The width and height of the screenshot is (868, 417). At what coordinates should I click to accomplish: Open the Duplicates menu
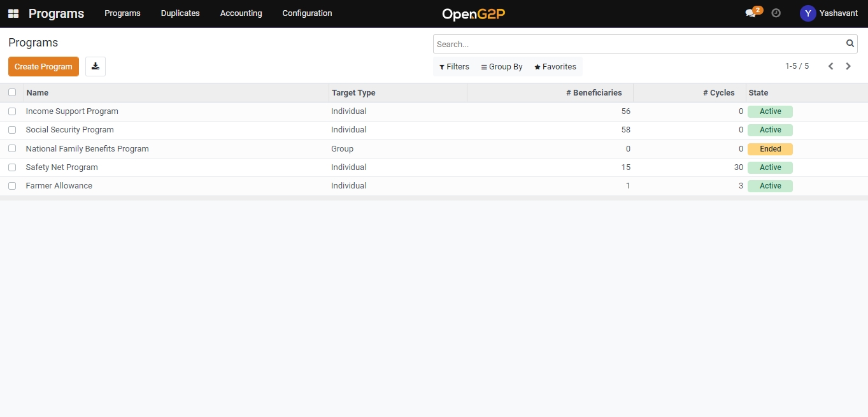[x=180, y=13]
